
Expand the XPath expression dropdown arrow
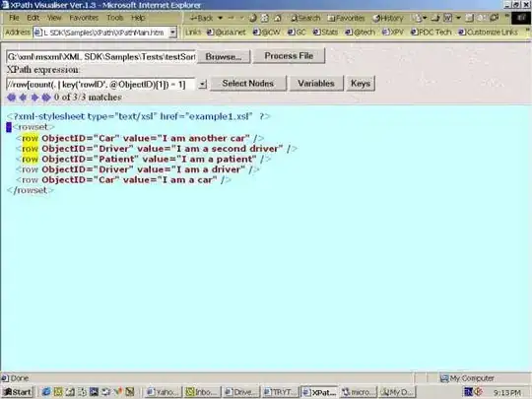click(x=202, y=84)
